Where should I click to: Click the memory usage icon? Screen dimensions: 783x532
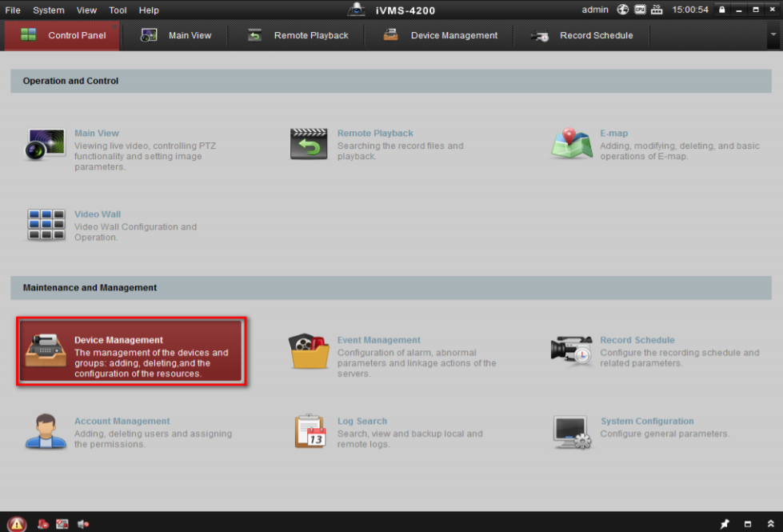(x=657, y=10)
